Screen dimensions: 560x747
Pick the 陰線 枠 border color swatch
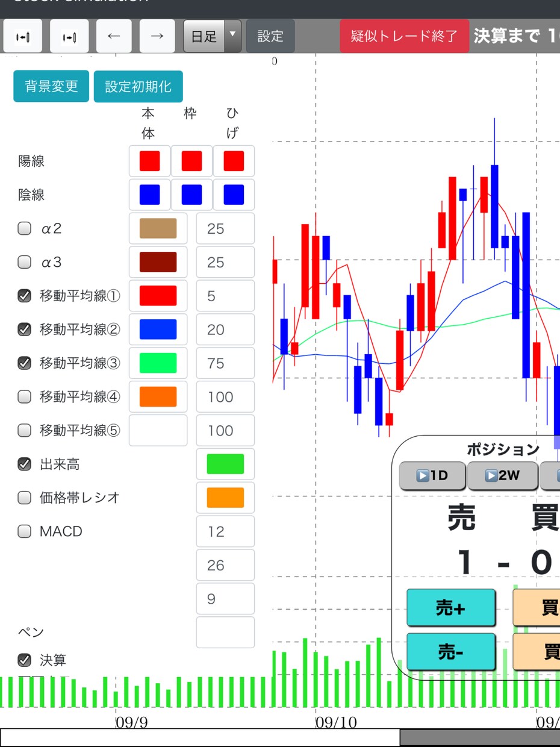click(191, 195)
